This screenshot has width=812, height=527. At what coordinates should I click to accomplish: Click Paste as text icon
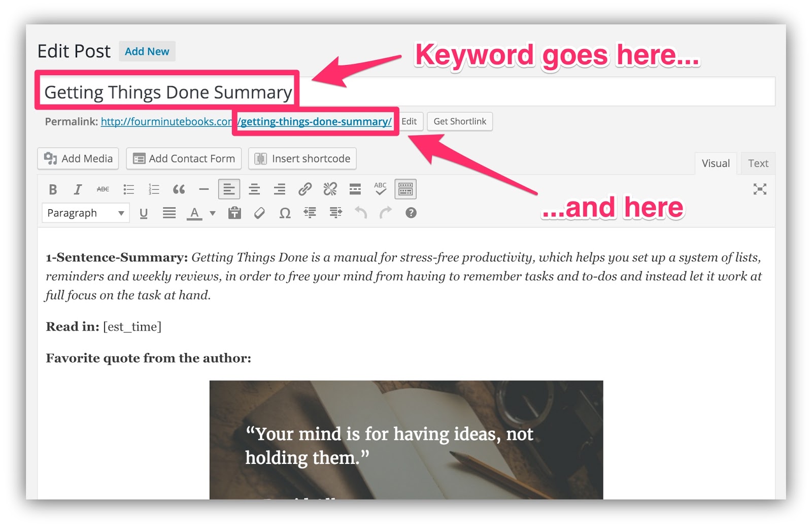click(234, 213)
